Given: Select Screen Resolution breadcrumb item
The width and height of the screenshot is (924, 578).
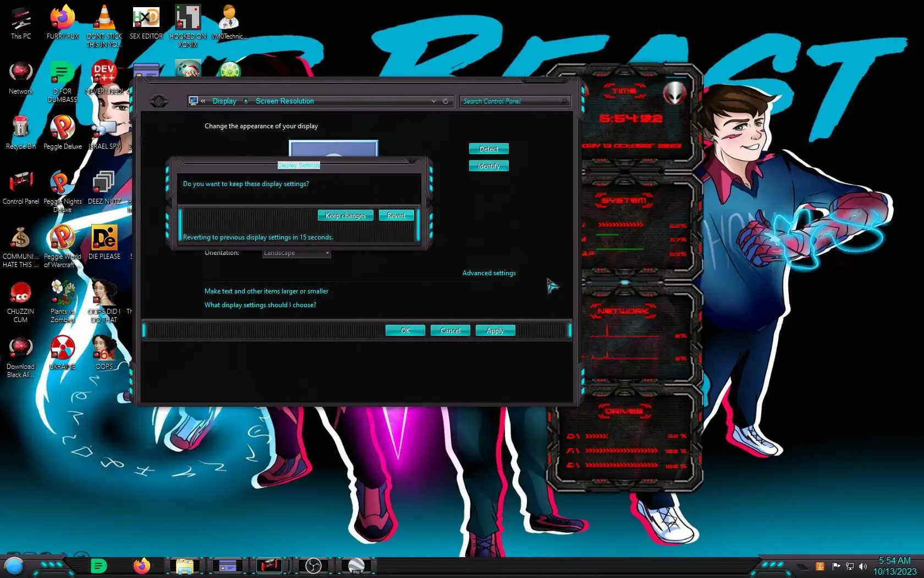Looking at the screenshot, I should (x=285, y=101).
